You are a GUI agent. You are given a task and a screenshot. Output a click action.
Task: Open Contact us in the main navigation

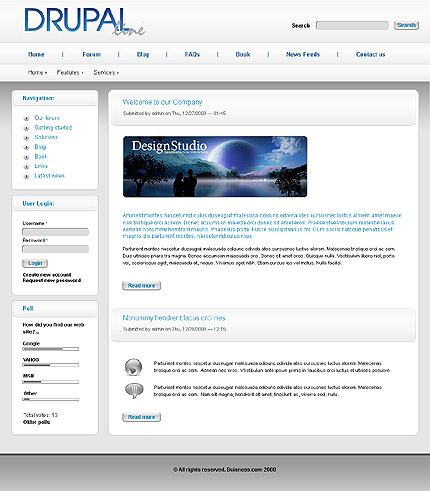click(x=370, y=54)
